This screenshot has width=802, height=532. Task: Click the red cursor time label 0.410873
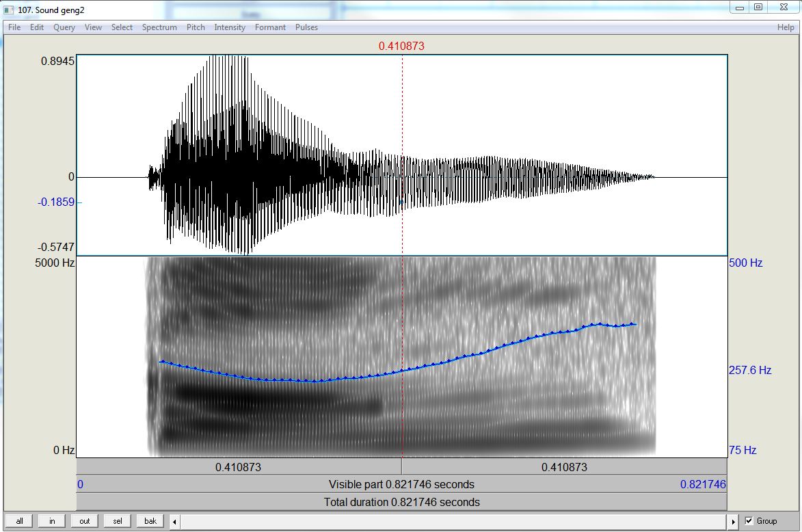point(401,46)
